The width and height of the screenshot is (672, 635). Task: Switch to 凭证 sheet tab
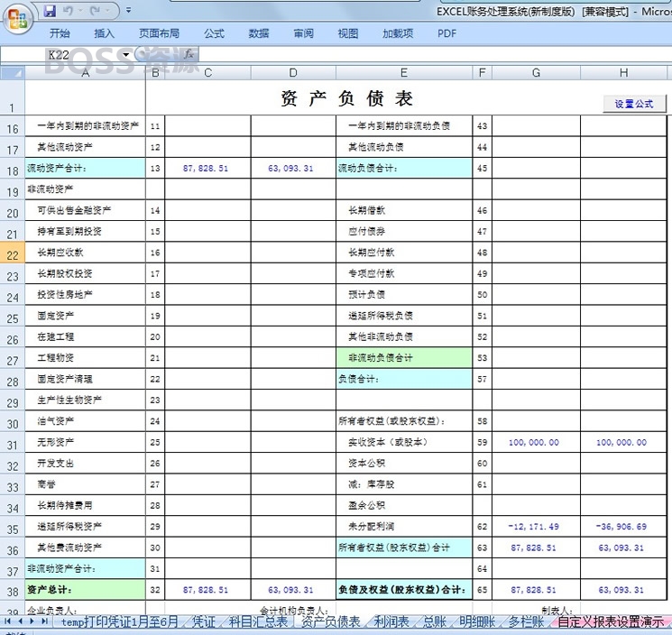[x=204, y=621]
